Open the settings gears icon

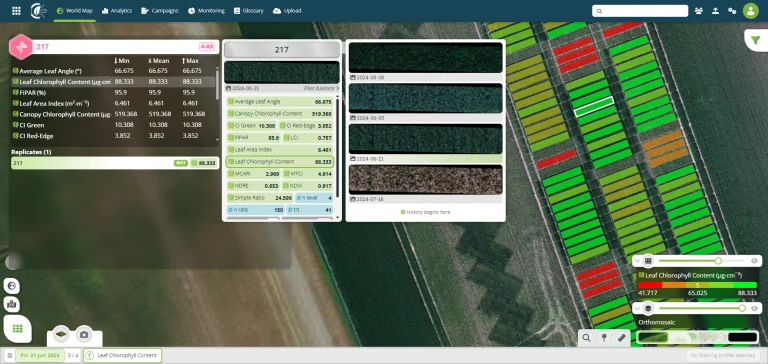732,11
